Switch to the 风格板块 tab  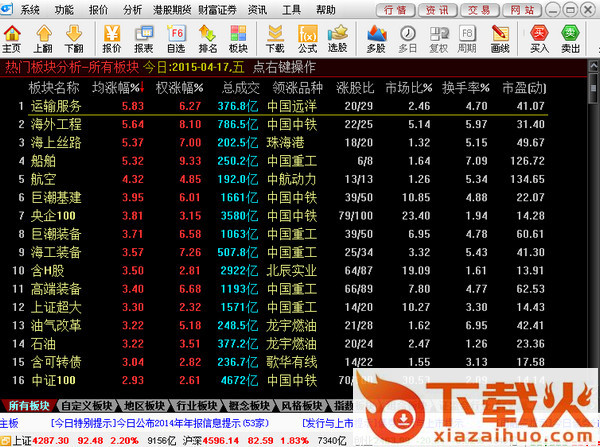[302, 405]
